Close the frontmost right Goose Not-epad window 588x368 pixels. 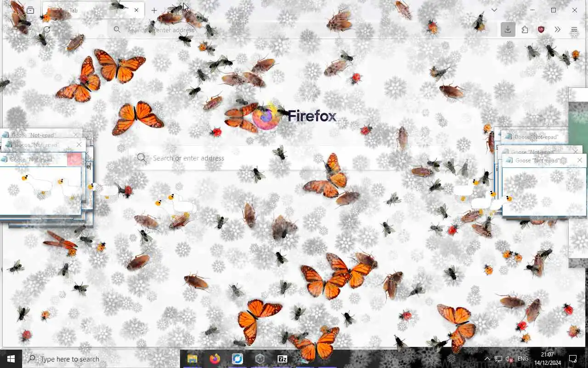coord(580,160)
